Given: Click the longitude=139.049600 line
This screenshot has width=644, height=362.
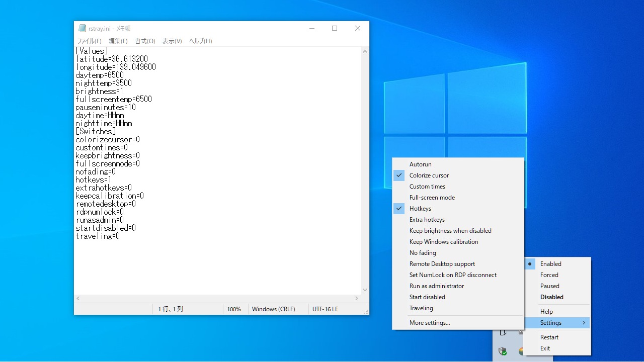Looking at the screenshot, I should [x=116, y=67].
